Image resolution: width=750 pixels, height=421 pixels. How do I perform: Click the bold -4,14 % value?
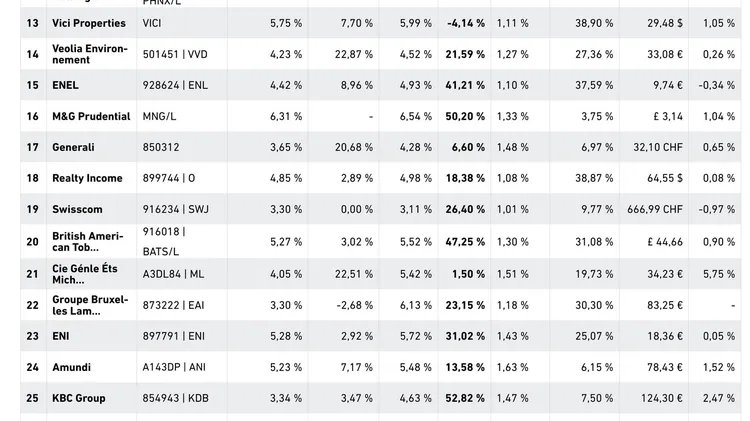(466, 23)
